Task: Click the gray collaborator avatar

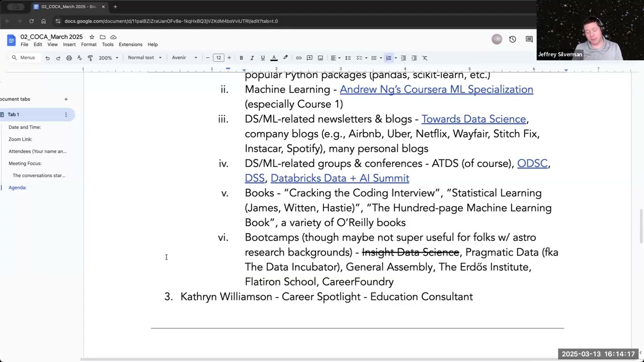Action: 497,39
